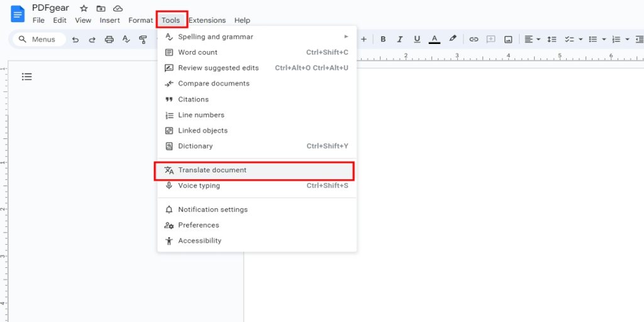Open text color picker
644x322 pixels.
(435, 40)
